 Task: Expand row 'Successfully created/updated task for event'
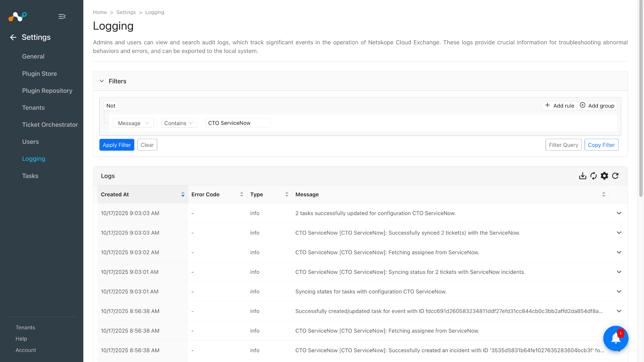[619, 311]
